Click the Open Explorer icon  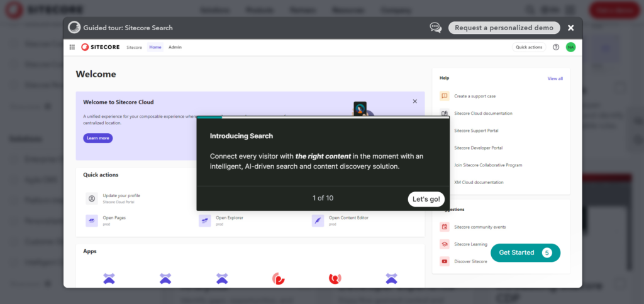pos(205,220)
